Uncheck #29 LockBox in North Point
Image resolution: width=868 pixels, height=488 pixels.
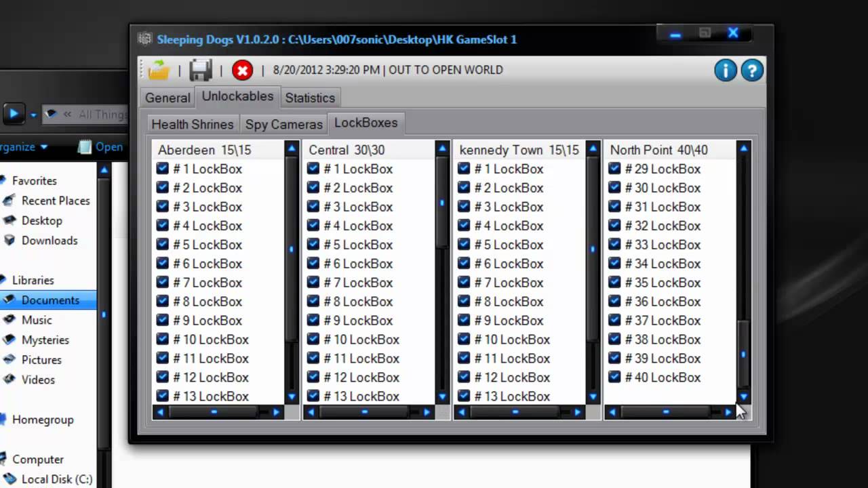(x=614, y=169)
